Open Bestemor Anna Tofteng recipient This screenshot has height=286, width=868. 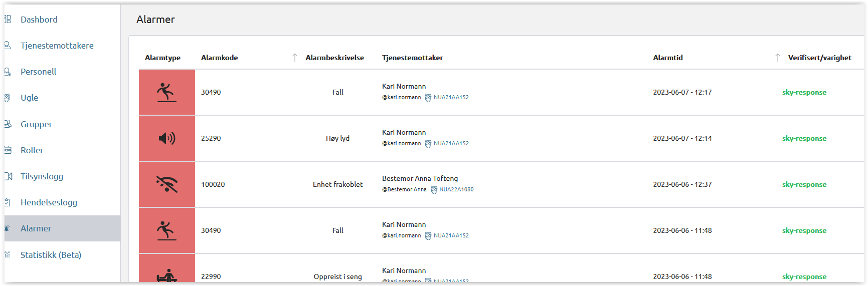(x=420, y=178)
